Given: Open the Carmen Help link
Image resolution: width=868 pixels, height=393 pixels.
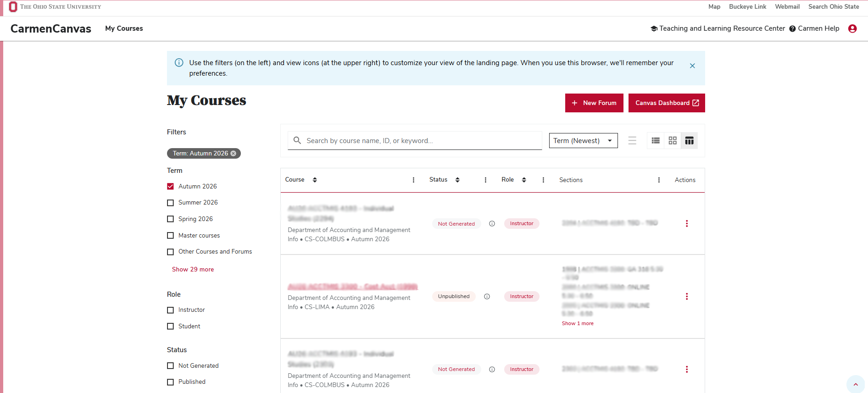Looking at the screenshot, I should pos(818,28).
